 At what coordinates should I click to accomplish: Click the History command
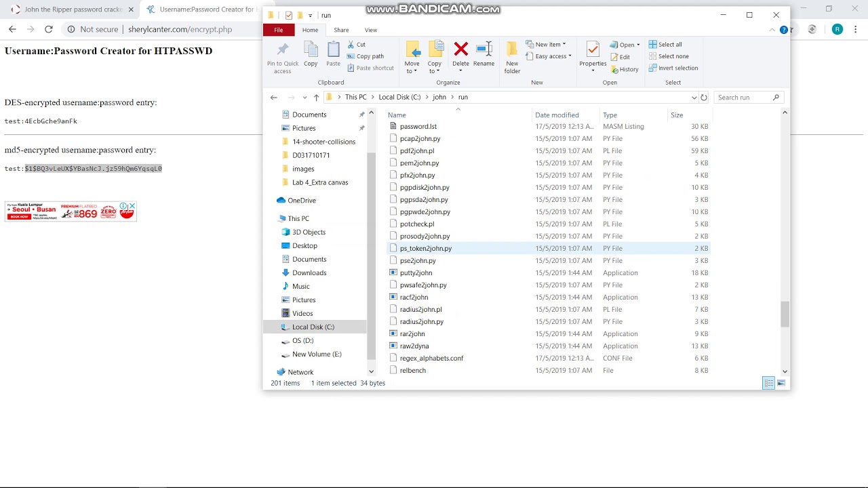tap(624, 69)
